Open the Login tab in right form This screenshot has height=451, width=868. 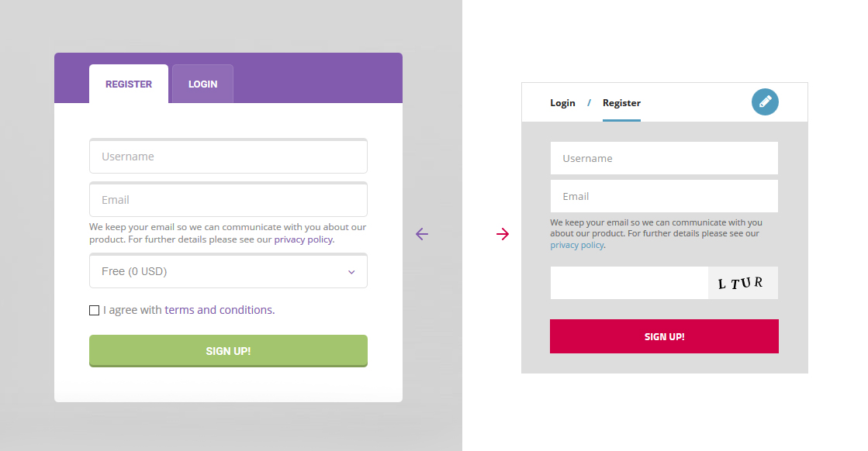(562, 103)
